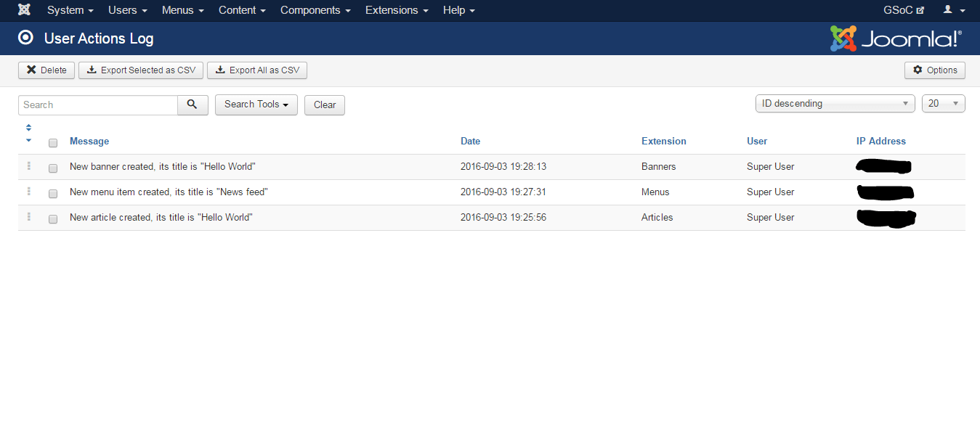The width and height of the screenshot is (980, 442).
Task: Open the Components menu
Action: click(315, 10)
